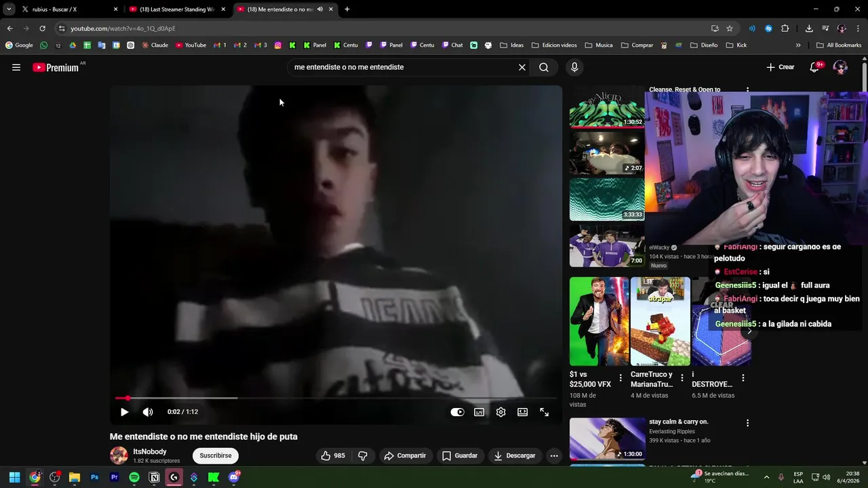Save video with Guardar button
This screenshot has height=488, width=868.
(460, 455)
